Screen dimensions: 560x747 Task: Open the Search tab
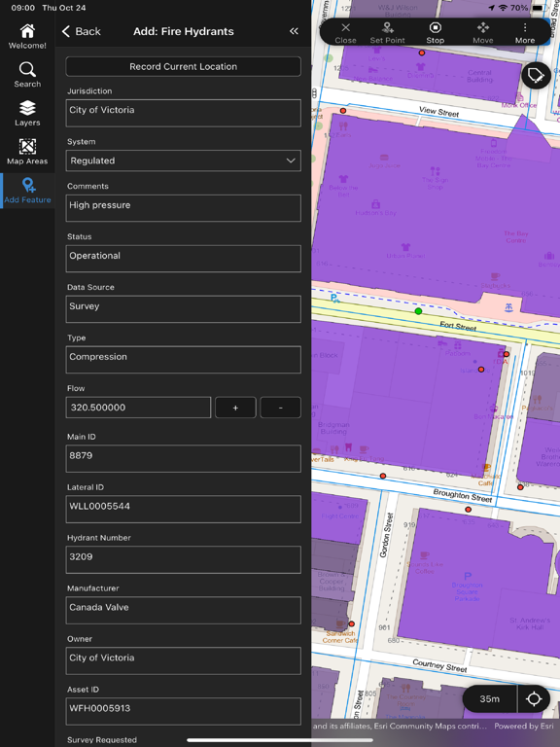point(27,75)
